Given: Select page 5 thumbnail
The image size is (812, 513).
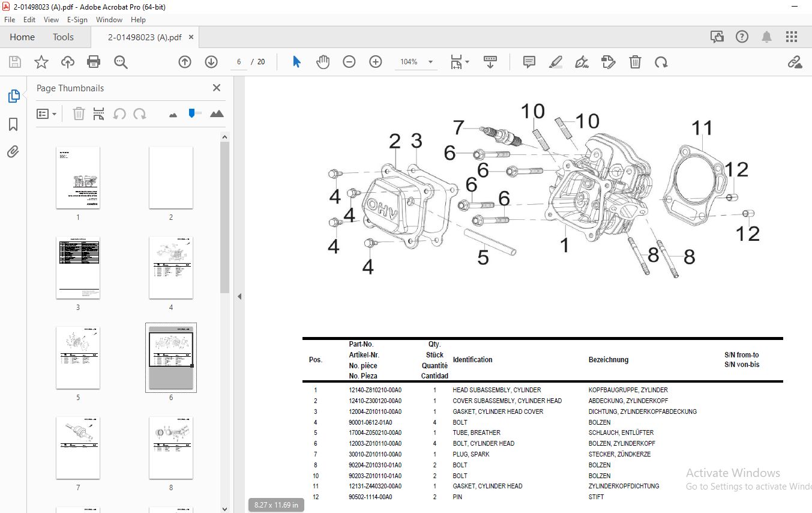Looking at the screenshot, I should click(78, 357).
